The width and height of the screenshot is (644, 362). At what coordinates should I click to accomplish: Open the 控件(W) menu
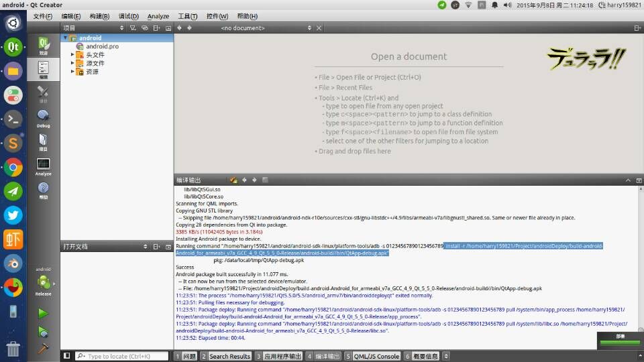pos(217,16)
